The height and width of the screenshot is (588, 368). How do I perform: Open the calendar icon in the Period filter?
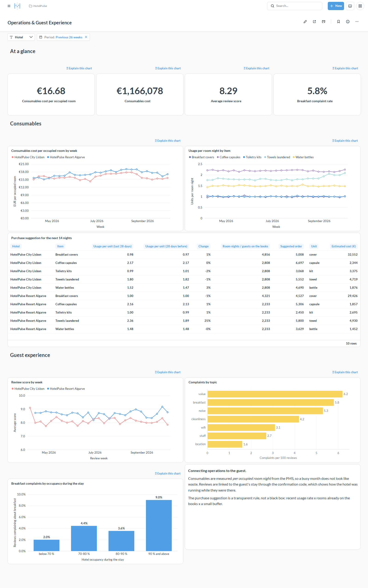coord(41,37)
